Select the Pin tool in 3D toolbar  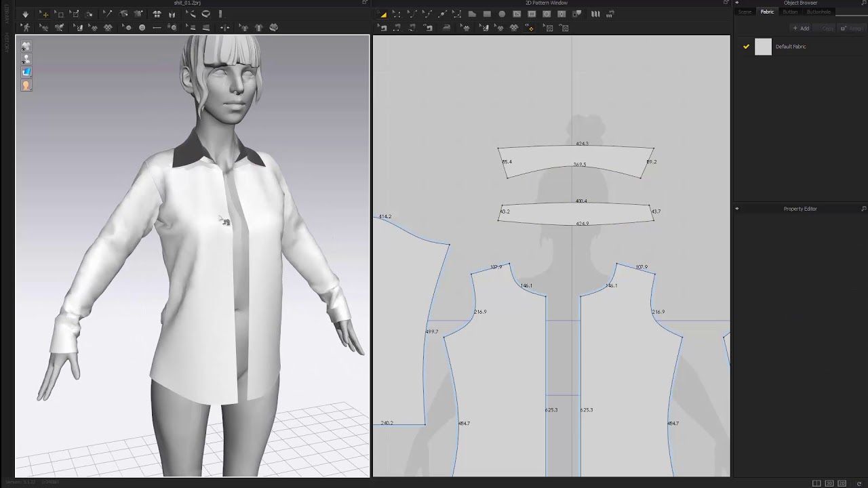(x=108, y=14)
